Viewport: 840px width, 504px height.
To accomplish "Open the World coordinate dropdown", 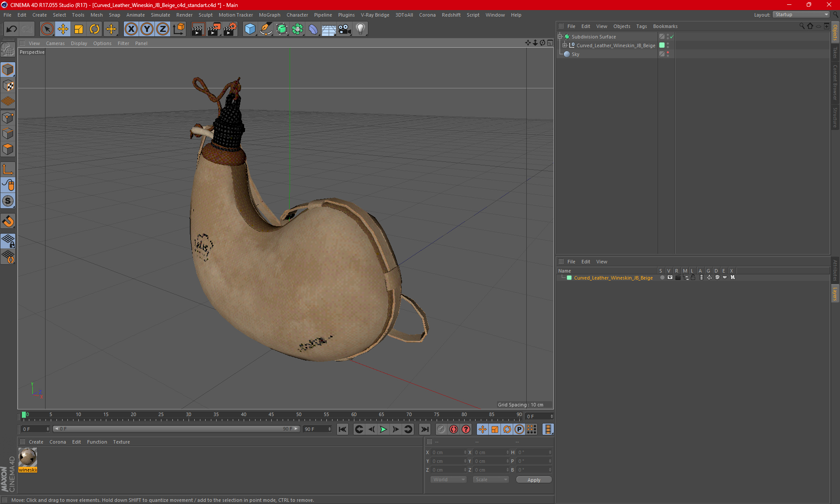I will [448, 479].
